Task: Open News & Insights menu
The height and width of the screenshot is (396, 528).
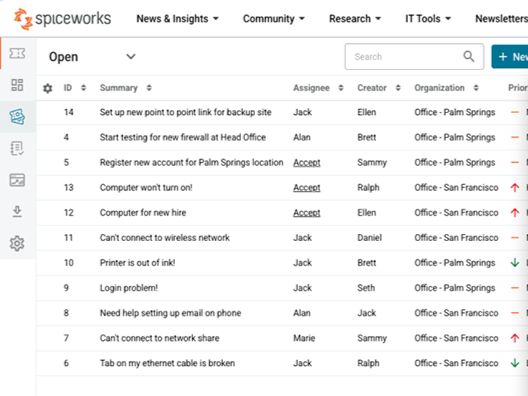Action: click(177, 19)
